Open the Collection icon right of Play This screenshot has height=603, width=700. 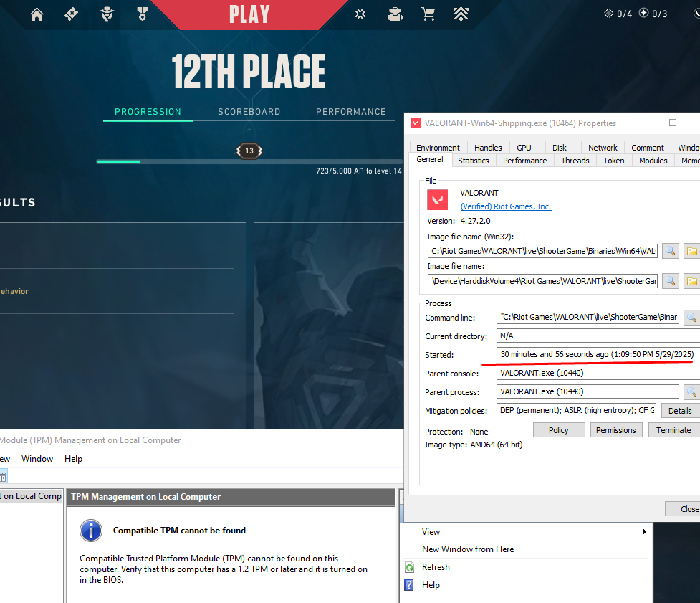coord(360,14)
